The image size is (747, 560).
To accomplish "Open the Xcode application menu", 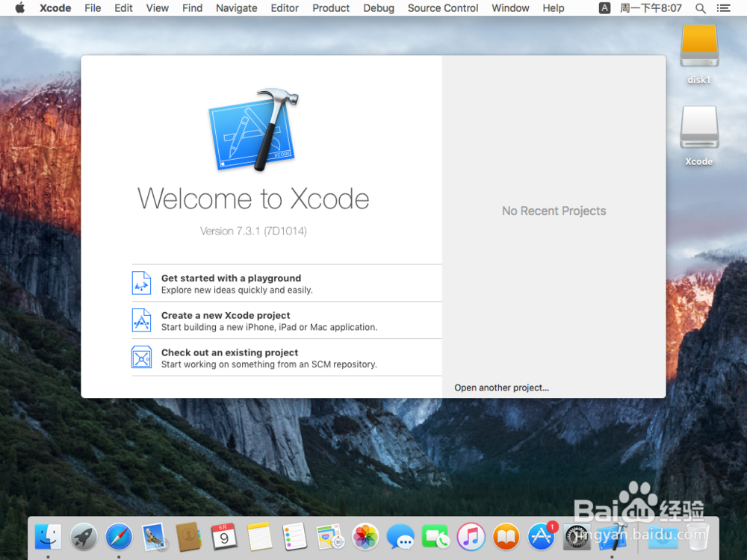I will tap(55, 8).
